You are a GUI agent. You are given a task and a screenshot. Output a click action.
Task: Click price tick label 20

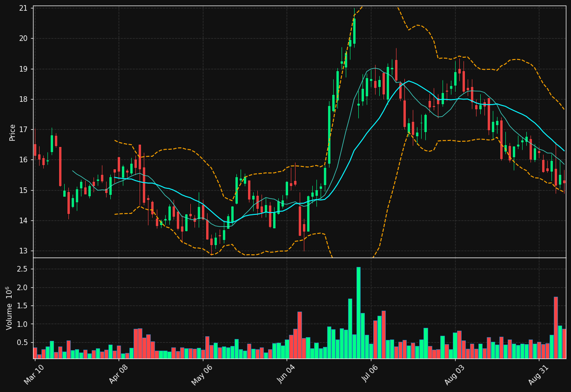click(x=23, y=38)
